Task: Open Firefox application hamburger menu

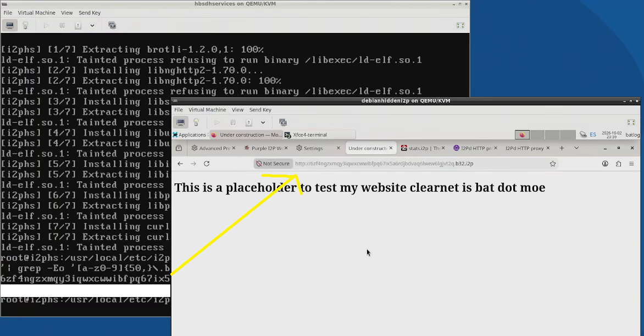Action: pyautogui.click(x=632, y=164)
